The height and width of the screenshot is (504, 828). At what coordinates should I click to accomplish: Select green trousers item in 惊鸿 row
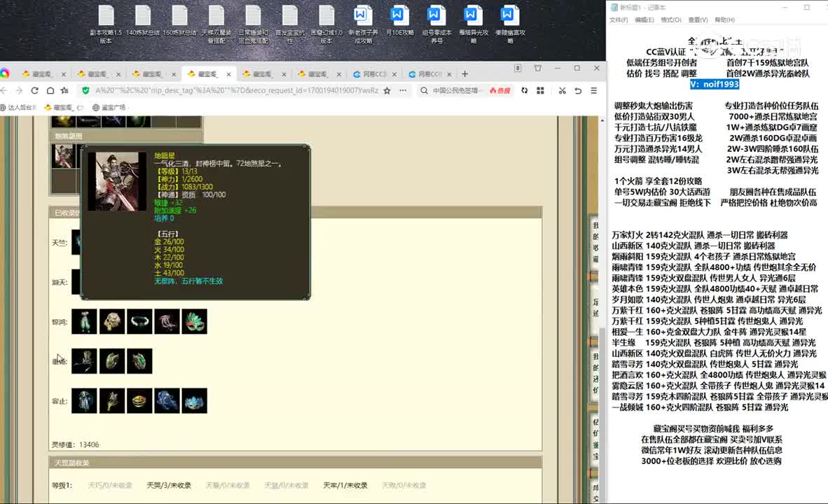(85, 321)
